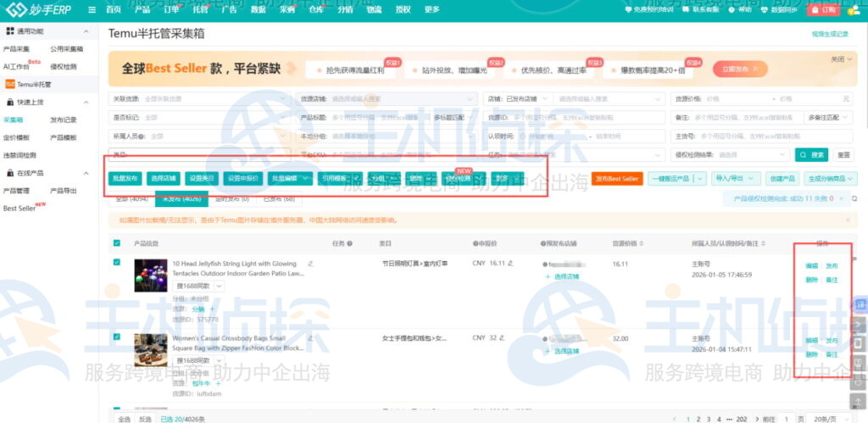Collapse the 快速上货 sidebar section
868x423 pixels.
[x=86, y=103]
